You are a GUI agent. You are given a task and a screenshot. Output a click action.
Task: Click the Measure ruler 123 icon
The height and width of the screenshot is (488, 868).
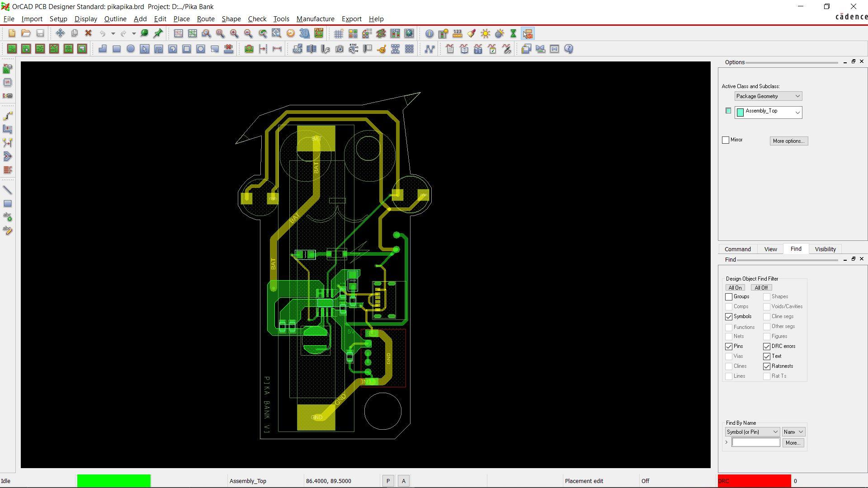click(458, 33)
